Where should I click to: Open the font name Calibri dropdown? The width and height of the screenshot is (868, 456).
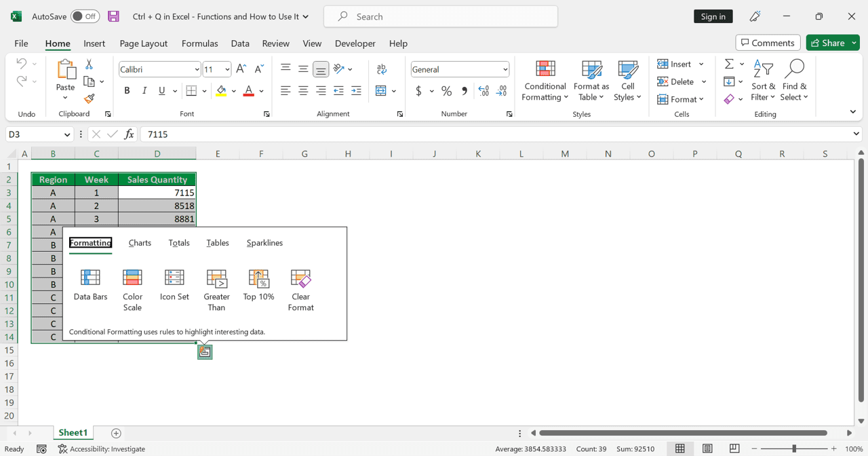[197, 69]
